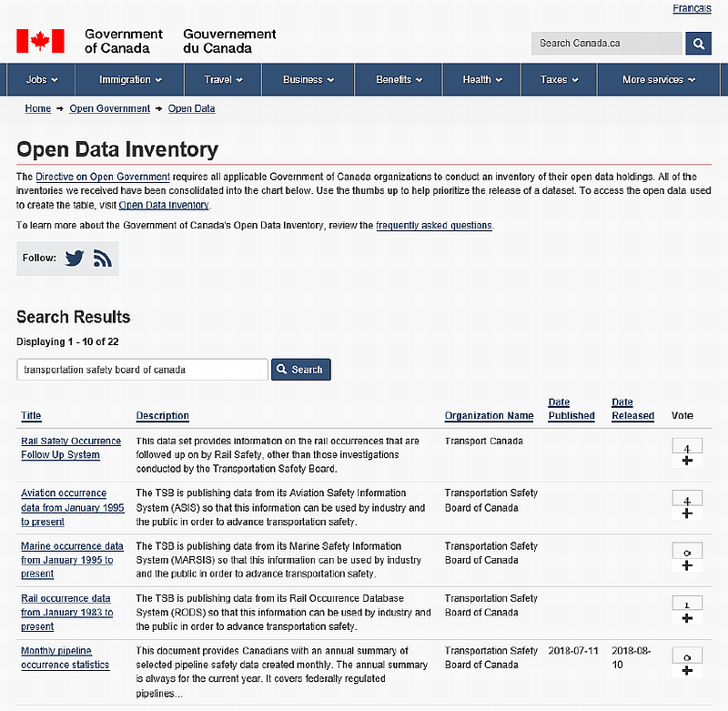728x711 pixels.
Task: Expand the More services menu
Action: 659,79
